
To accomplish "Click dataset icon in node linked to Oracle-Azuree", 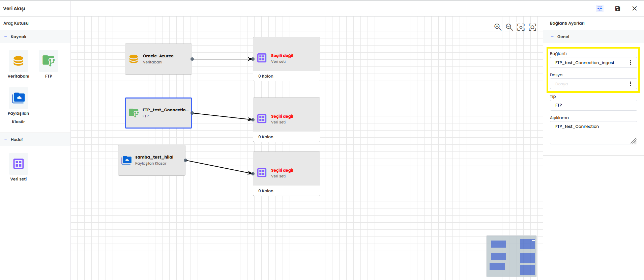I will [x=262, y=58].
